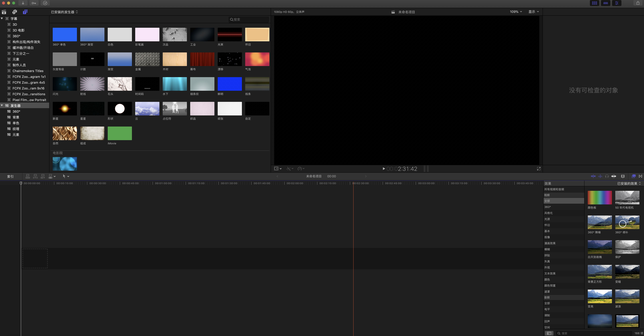Toggle the Timeline panel button
This screenshot has height=336, width=644.
[x=606, y=3]
